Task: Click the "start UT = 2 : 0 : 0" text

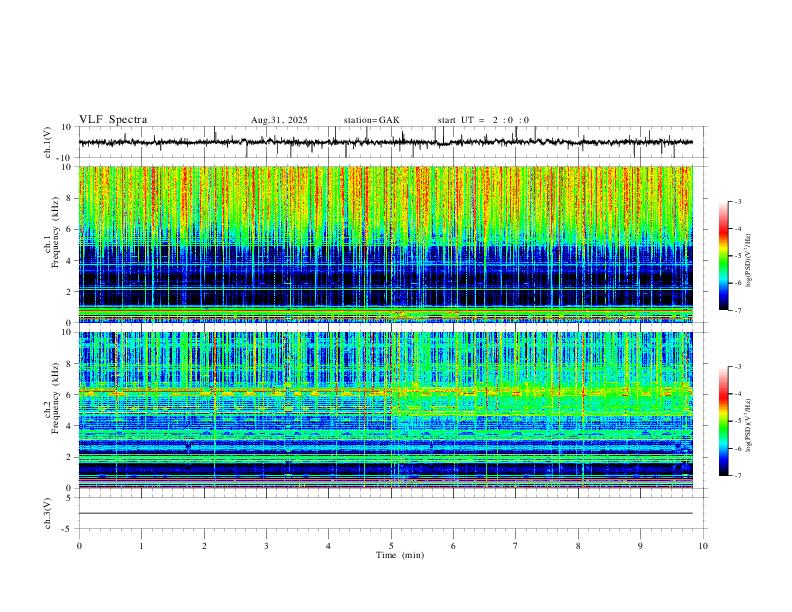Action: [483, 120]
